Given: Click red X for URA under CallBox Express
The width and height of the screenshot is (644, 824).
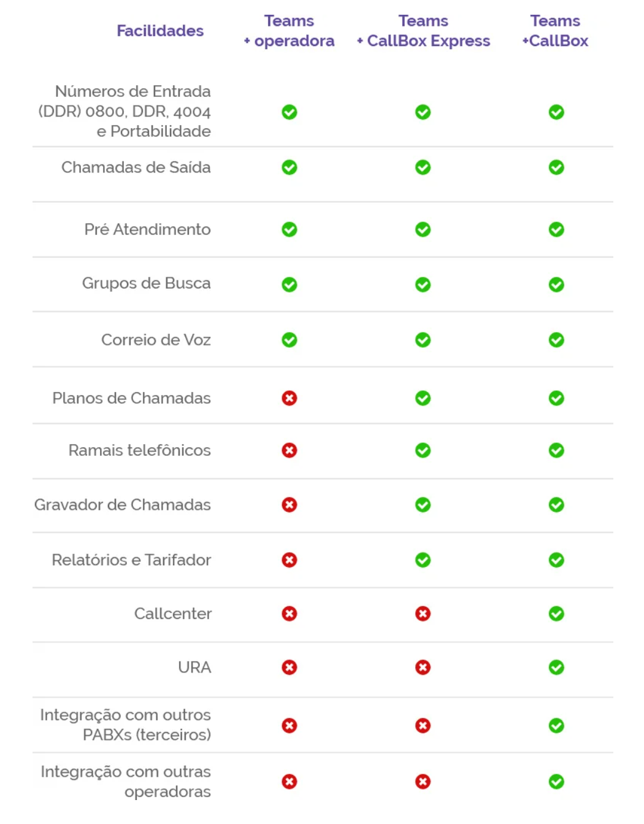Looking at the screenshot, I should 423,667.
